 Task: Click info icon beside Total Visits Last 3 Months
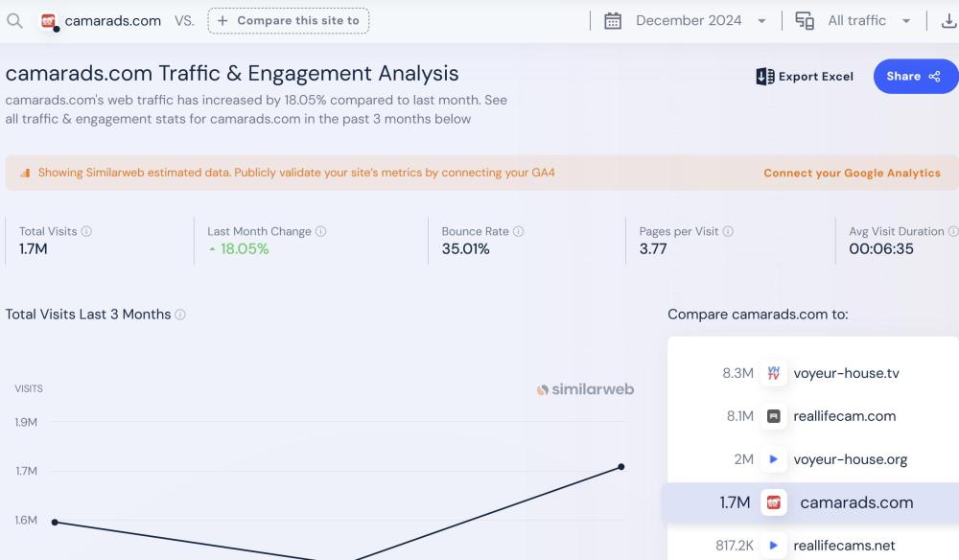(x=180, y=315)
